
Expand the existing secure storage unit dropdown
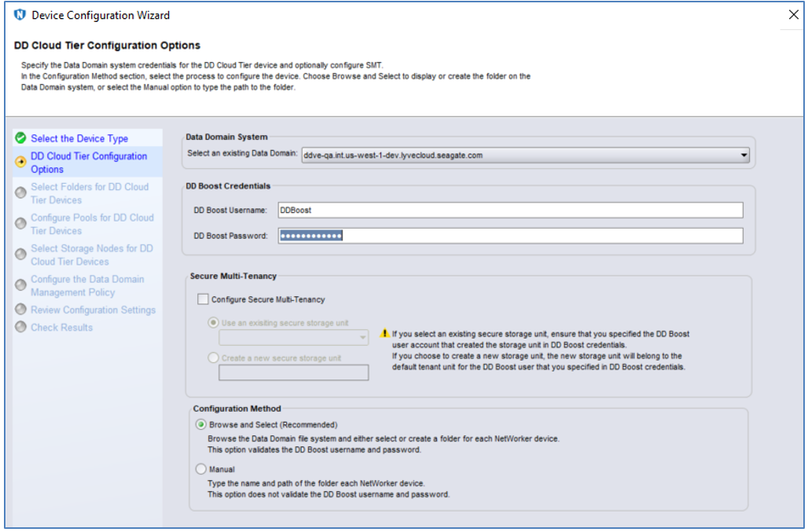[x=362, y=337]
